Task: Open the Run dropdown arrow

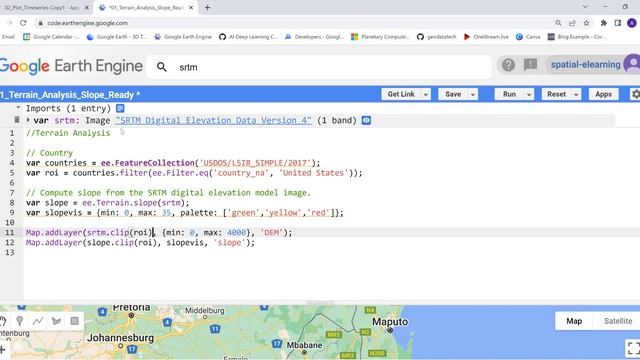Action: (x=529, y=94)
